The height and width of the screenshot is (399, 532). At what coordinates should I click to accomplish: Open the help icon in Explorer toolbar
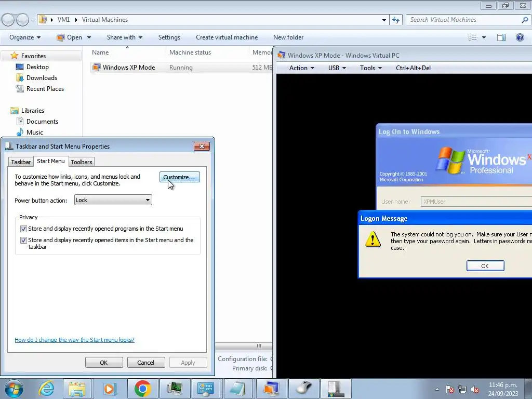tap(520, 37)
